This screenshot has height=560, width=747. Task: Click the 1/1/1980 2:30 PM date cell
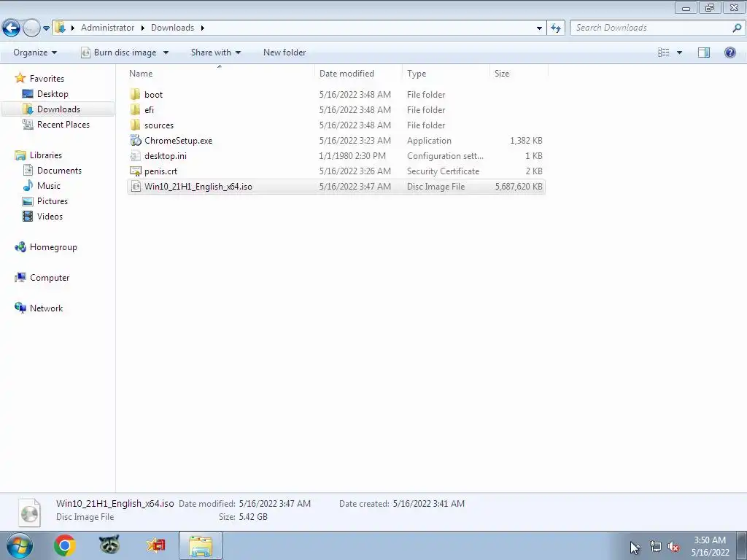coord(352,156)
